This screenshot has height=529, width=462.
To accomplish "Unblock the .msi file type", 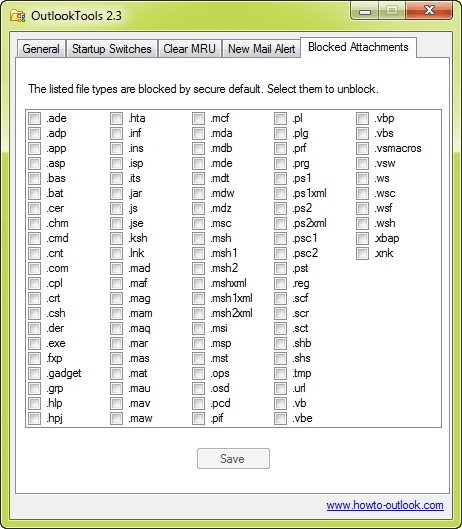I will [198, 329].
